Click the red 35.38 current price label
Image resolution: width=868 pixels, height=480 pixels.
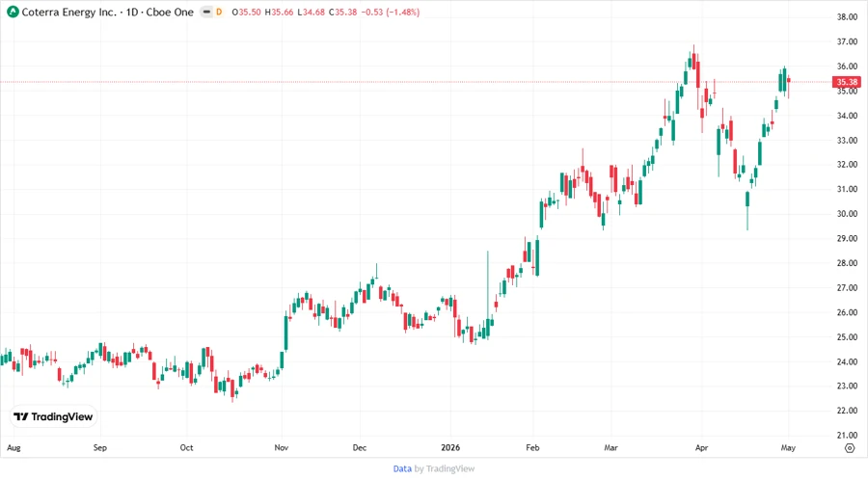coord(847,82)
